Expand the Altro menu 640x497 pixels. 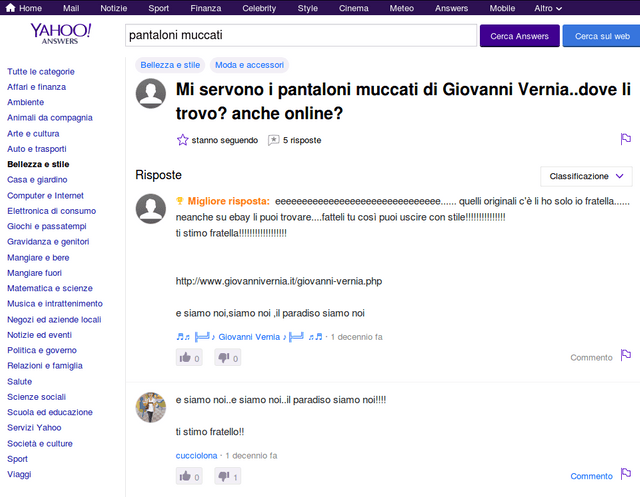(x=548, y=8)
